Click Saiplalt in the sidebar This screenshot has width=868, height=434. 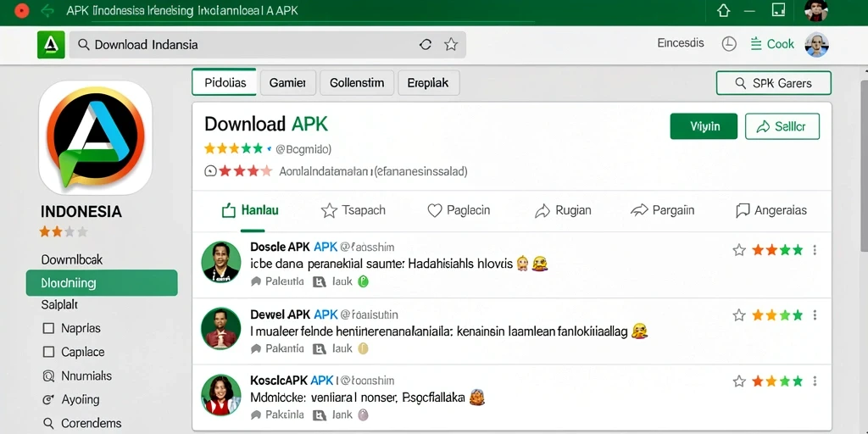pos(59,304)
